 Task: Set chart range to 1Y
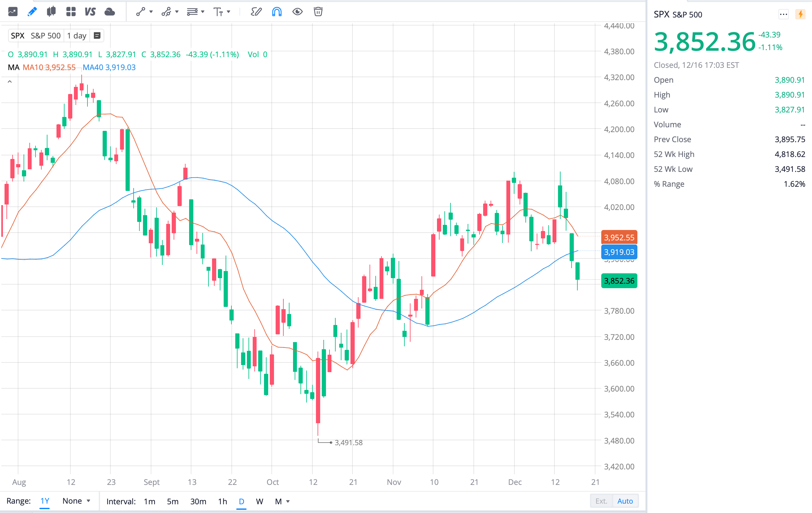tap(44, 501)
